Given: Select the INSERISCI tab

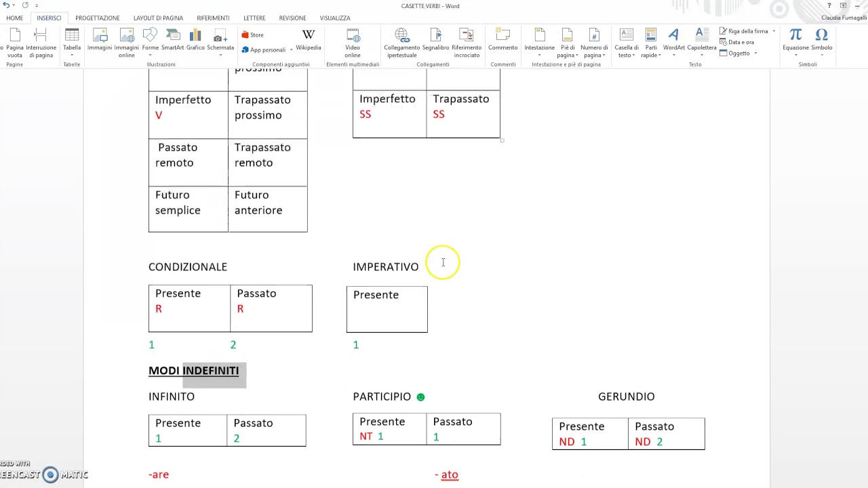Looking at the screenshot, I should (49, 18).
